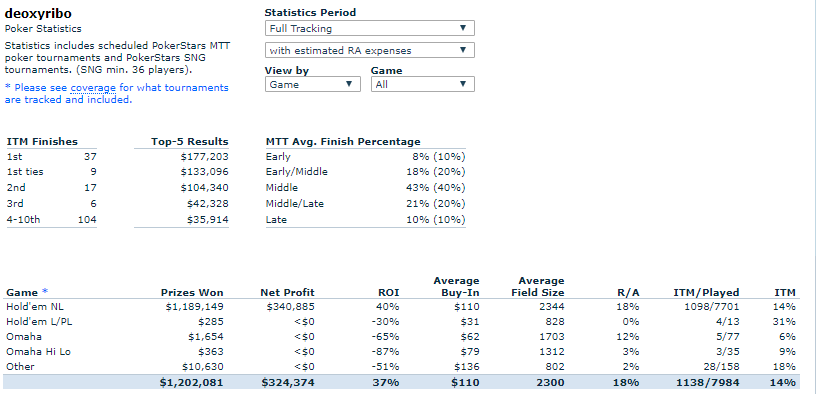Click the Average Field Size column header
This screenshot has height=394, width=818.
[x=538, y=287]
